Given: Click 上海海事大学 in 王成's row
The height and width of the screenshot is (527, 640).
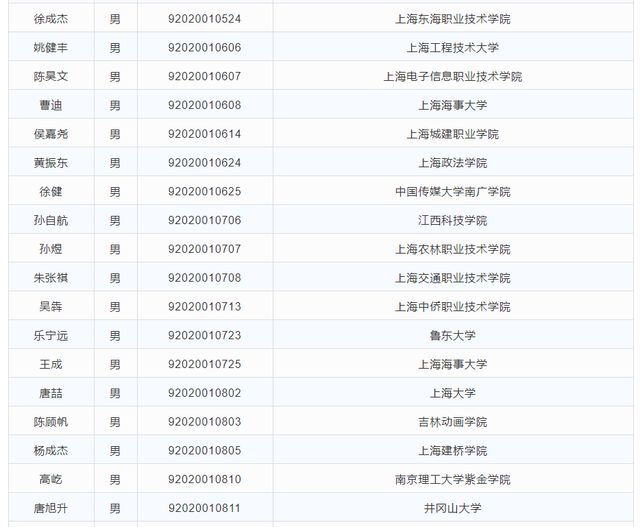Looking at the screenshot, I should (x=453, y=364).
